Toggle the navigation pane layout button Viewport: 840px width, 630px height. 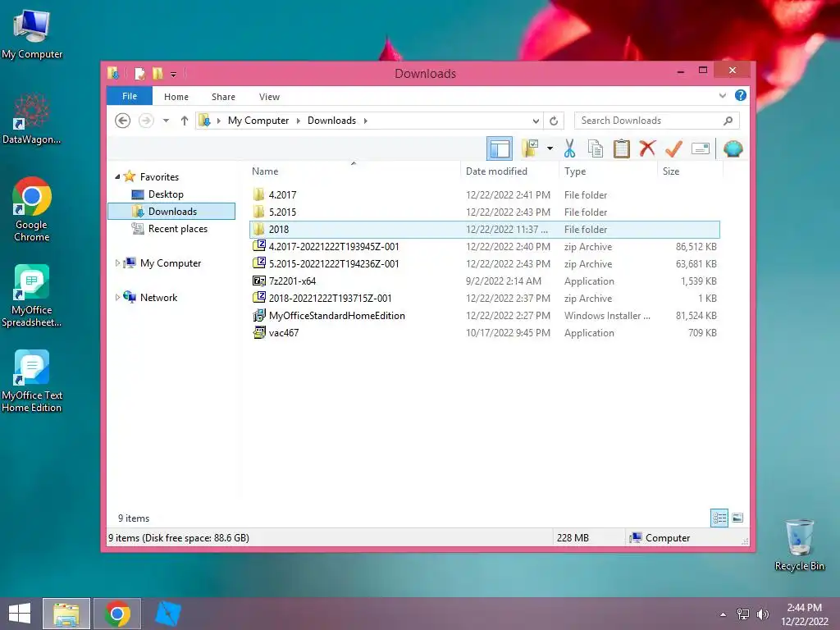pos(500,148)
